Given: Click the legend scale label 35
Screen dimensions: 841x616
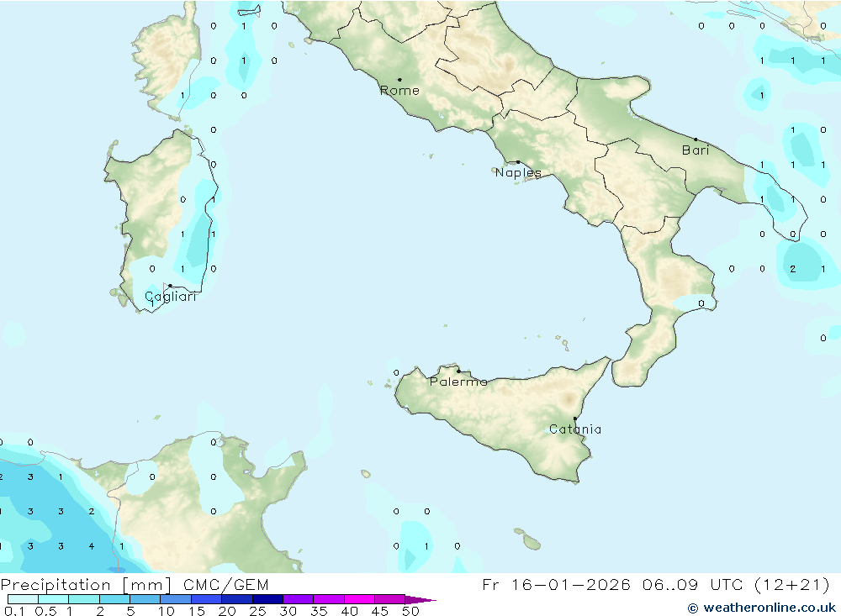Looking at the screenshot, I should [319, 611].
